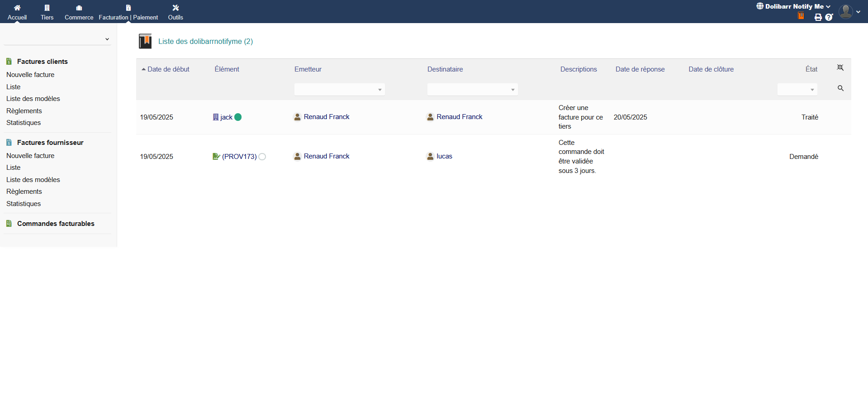
Task: Click the Outils tools icon
Action: (x=175, y=8)
